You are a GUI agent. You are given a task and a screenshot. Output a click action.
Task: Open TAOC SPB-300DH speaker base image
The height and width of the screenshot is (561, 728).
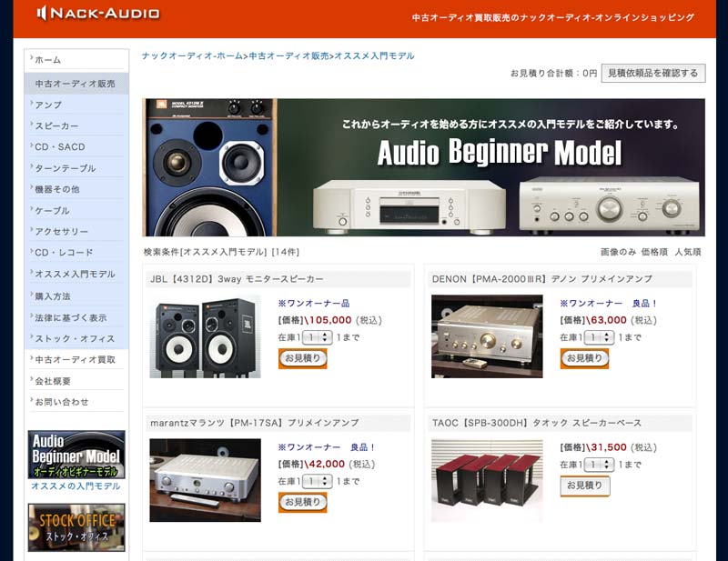487,480
